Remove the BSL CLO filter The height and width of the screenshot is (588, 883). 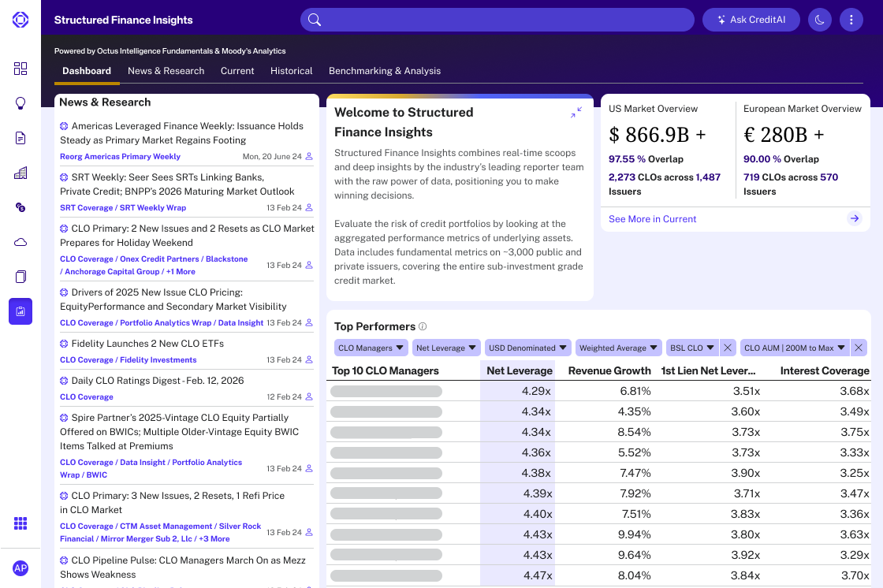[x=728, y=348]
